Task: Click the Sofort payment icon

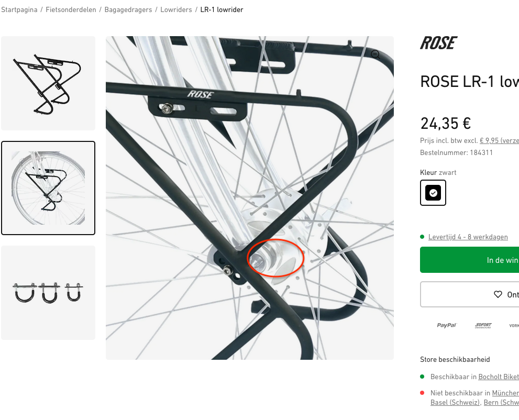Action: 483,325
